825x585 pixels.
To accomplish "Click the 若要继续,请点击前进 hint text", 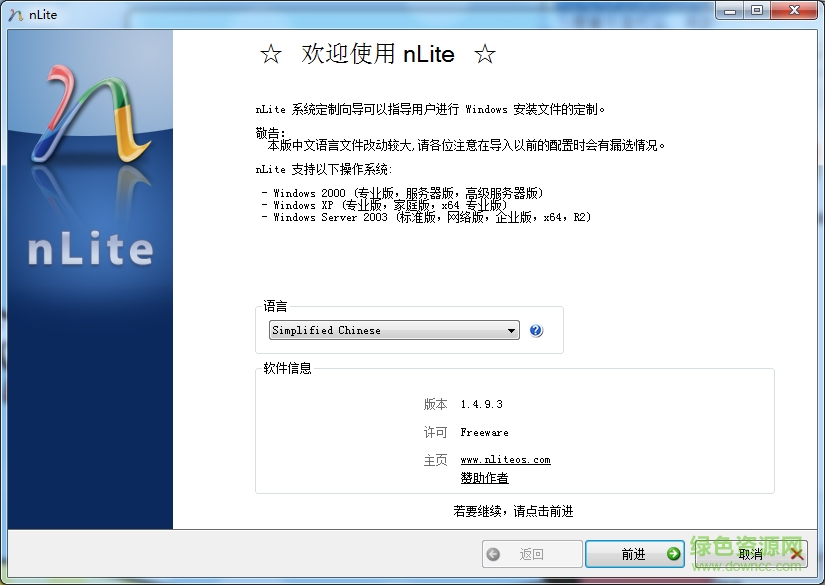I will click(513, 511).
